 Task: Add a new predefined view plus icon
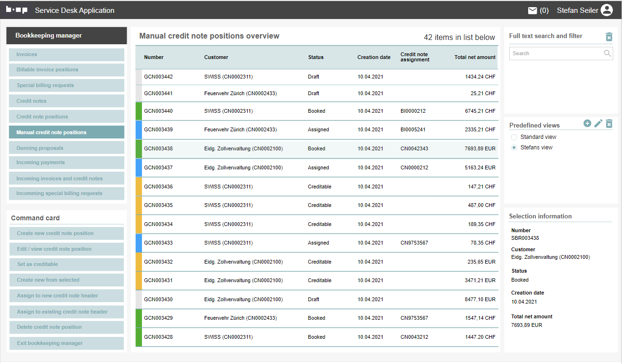point(587,124)
